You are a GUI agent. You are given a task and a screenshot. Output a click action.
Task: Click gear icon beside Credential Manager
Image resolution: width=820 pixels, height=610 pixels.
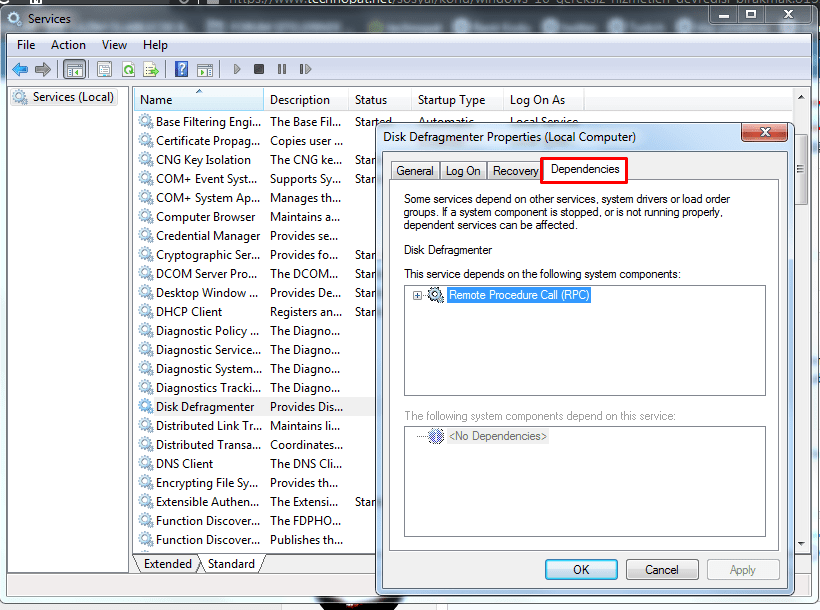[x=146, y=235]
